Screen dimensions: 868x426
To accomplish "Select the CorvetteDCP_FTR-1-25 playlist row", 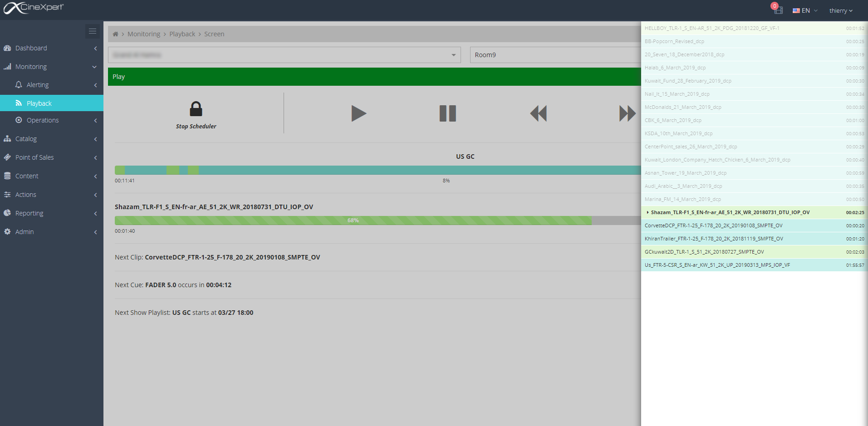I will coord(754,225).
